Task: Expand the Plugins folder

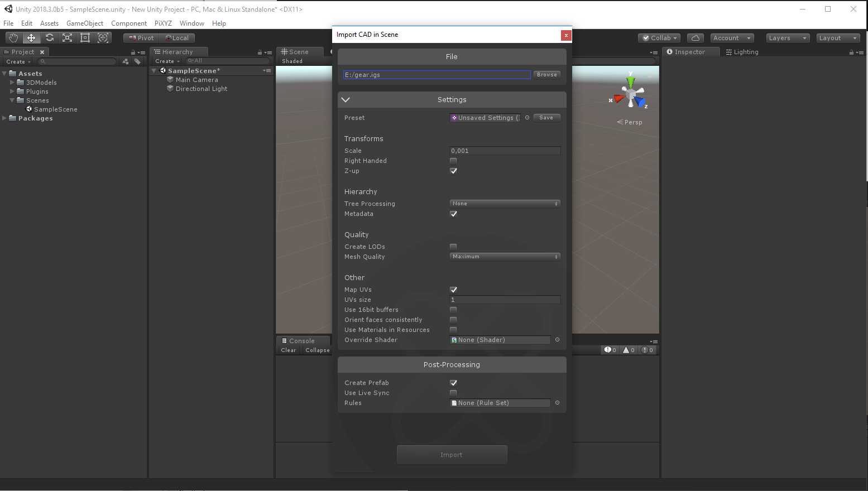Action: [12, 92]
